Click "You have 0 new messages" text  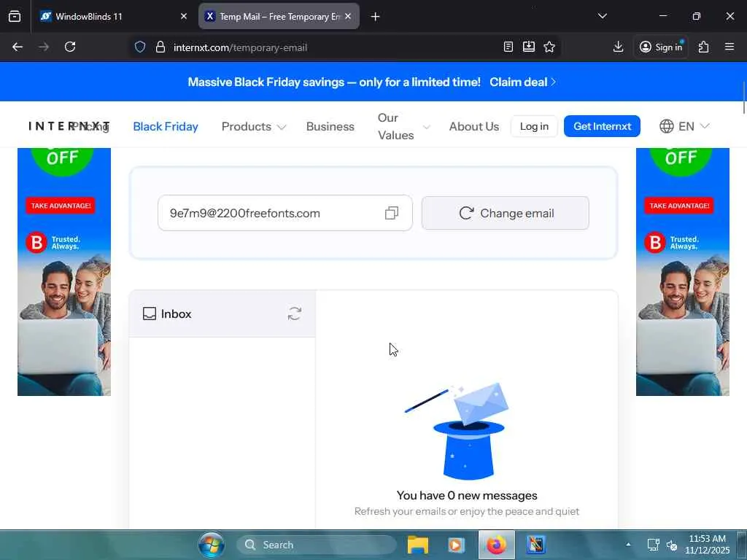pos(466,495)
